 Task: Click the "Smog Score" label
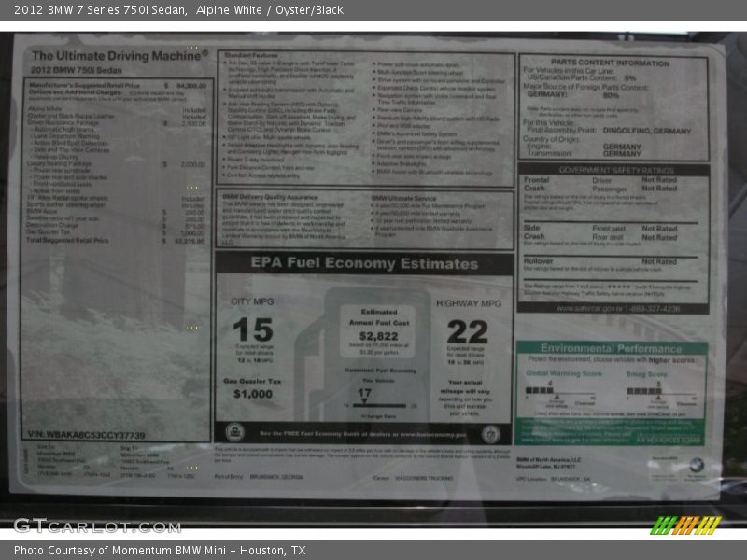click(646, 374)
